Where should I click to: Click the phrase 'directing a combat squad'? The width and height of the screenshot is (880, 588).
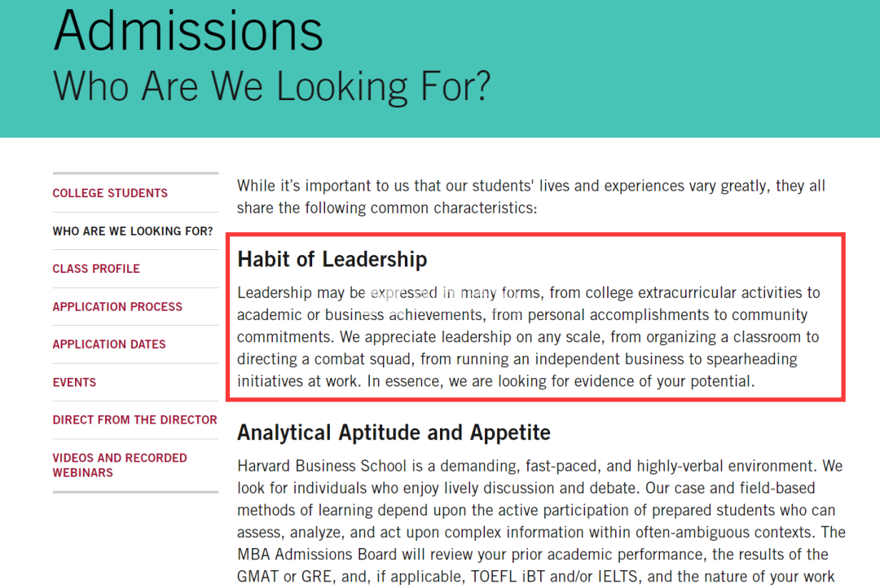pos(326,359)
